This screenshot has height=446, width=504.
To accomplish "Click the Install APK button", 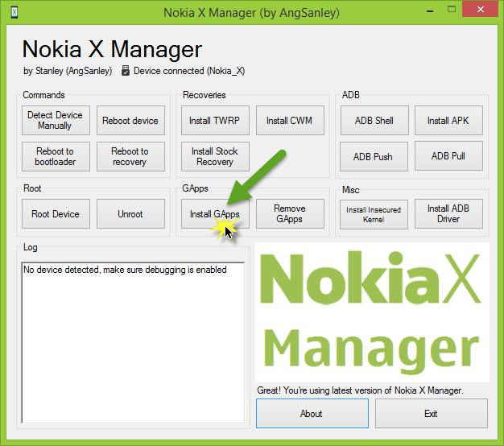I will pos(448,121).
